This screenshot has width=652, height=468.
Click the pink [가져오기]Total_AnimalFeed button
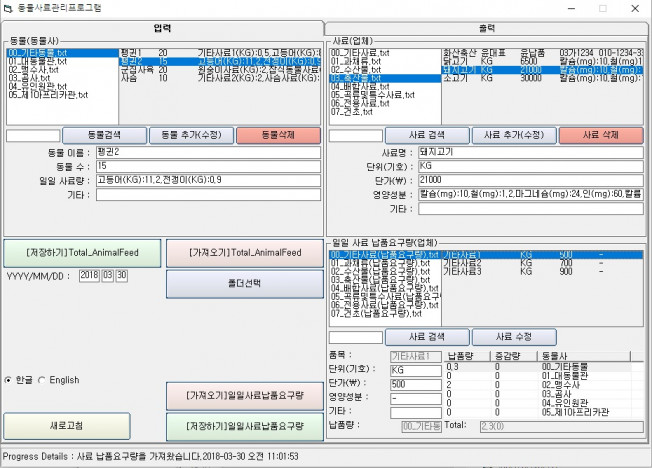pos(244,253)
